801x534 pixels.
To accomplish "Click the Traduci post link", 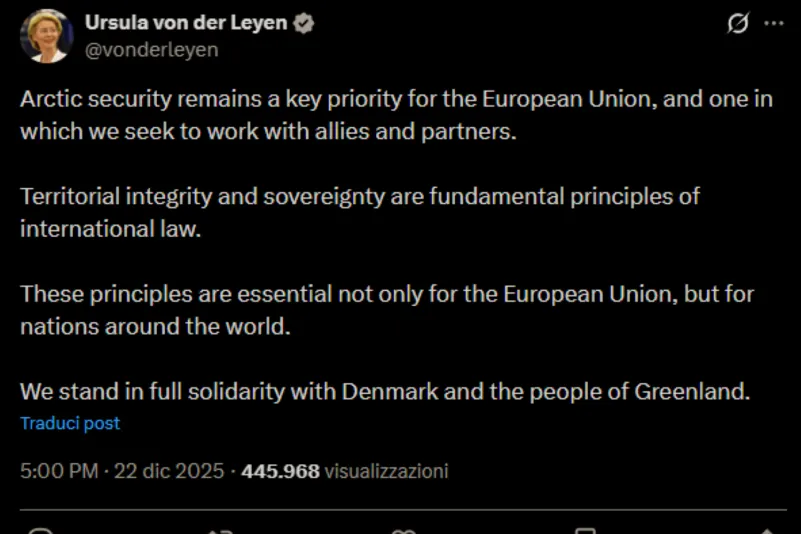I will (x=70, y=423).
